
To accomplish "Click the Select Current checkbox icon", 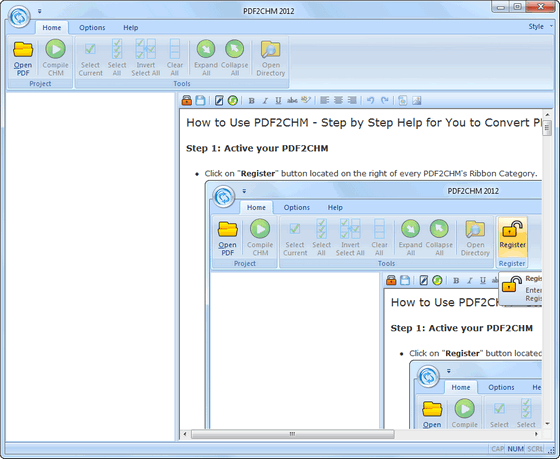I will [90, 49].
